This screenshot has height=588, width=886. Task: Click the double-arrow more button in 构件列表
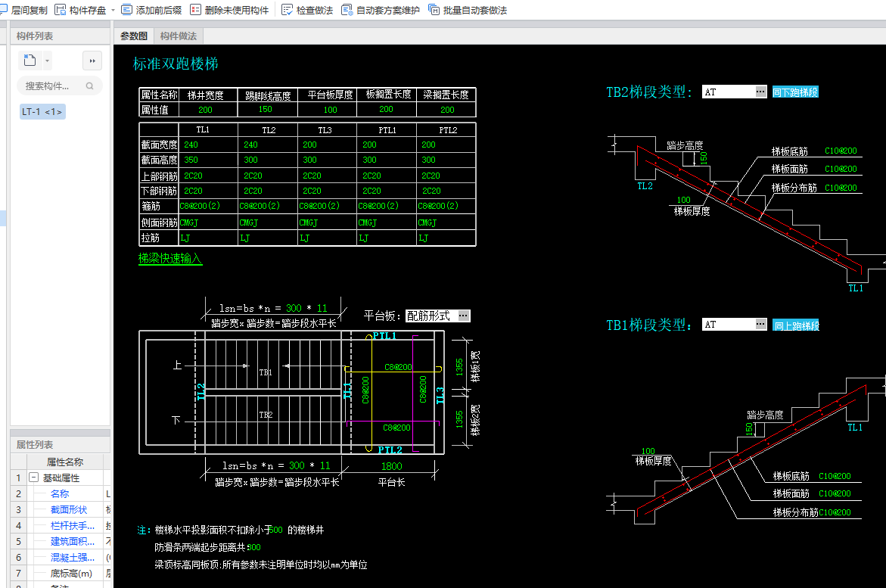click(92, 61)
